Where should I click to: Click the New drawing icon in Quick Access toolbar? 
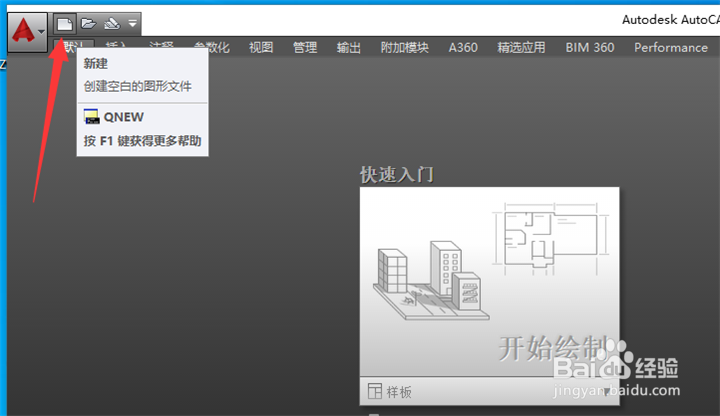(65, 23)
